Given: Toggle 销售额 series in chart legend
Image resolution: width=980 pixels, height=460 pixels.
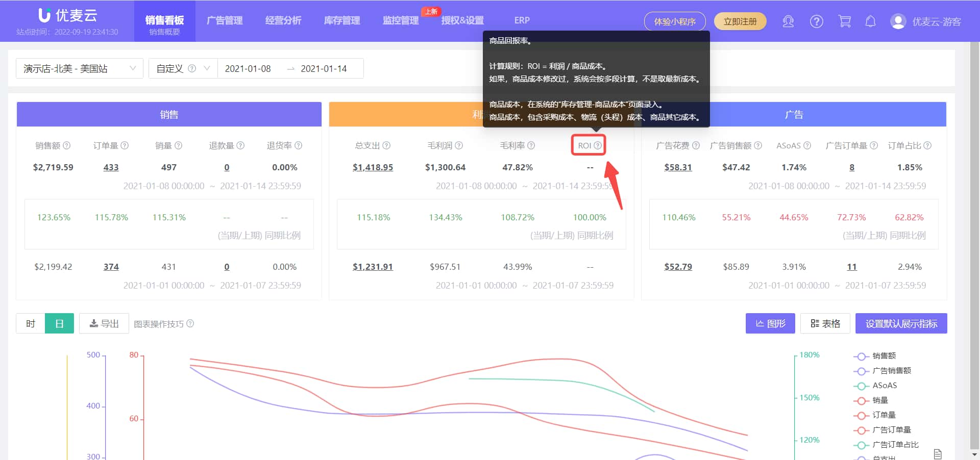Looking at the screenshot, I should coord(875,356).
